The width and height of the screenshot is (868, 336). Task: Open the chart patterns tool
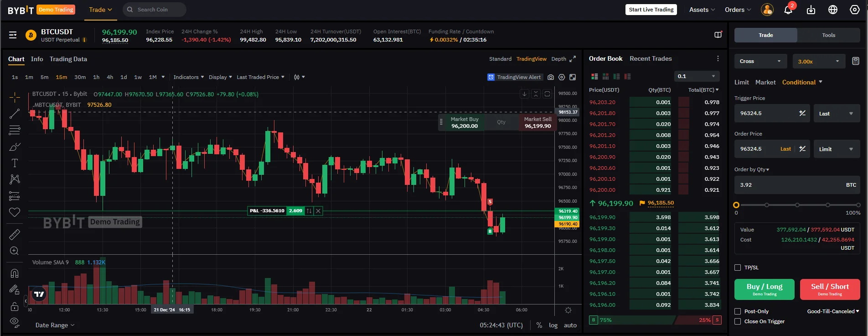[15, 179]
